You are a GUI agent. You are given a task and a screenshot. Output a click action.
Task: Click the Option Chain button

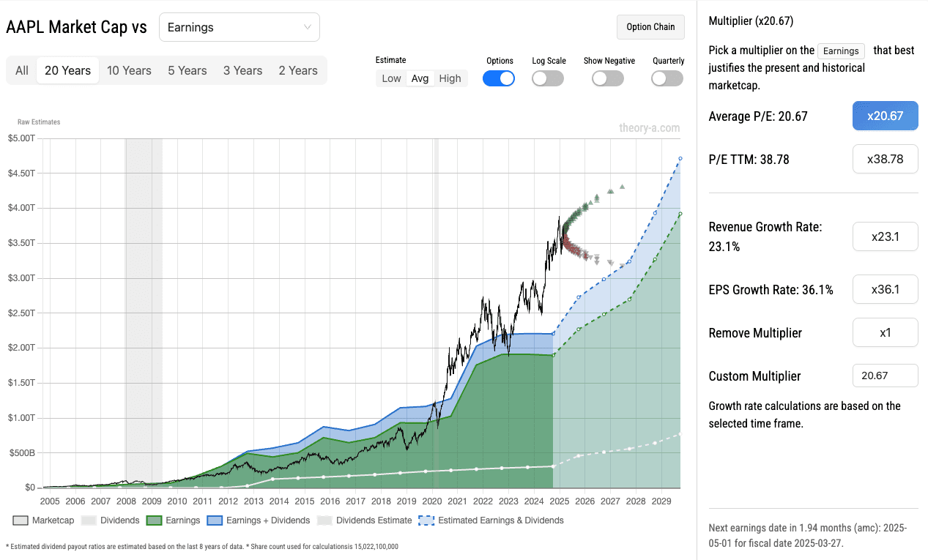click(650, 27)
